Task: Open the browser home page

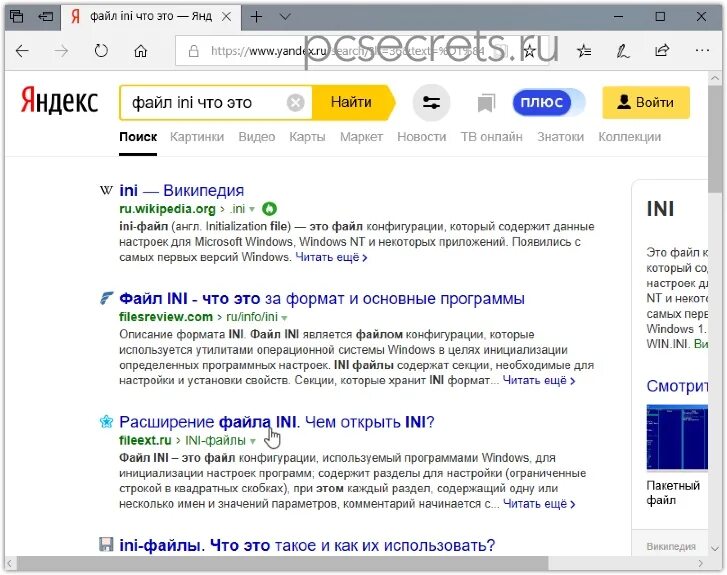Action: [140, 51]
